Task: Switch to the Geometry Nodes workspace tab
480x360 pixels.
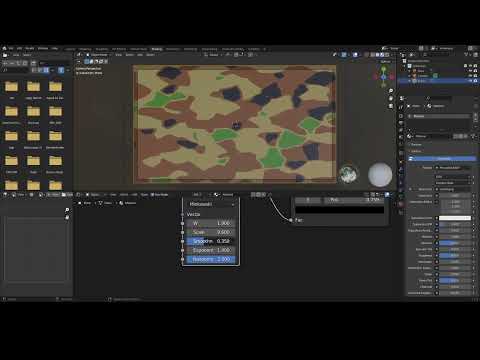Action: click(233, 49)
